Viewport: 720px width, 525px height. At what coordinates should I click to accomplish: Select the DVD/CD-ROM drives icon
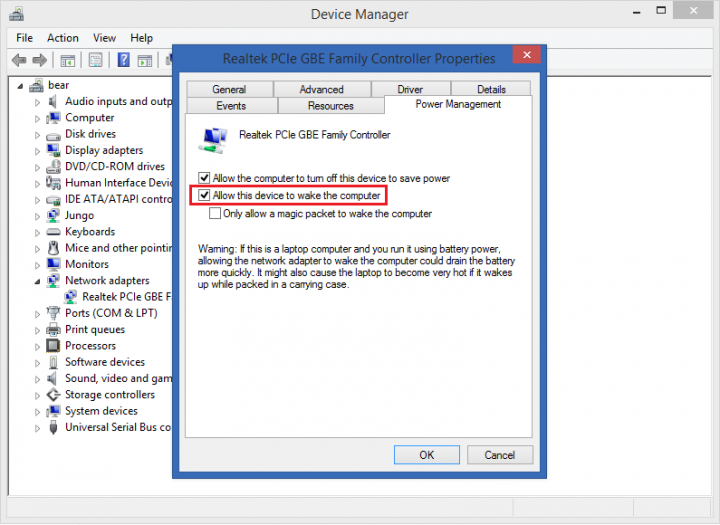click(x=53, y=166)
